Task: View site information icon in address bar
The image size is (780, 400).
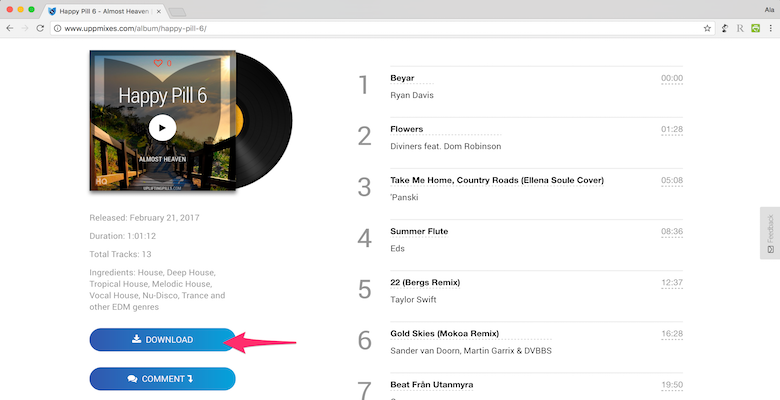Action: [57, 28]
